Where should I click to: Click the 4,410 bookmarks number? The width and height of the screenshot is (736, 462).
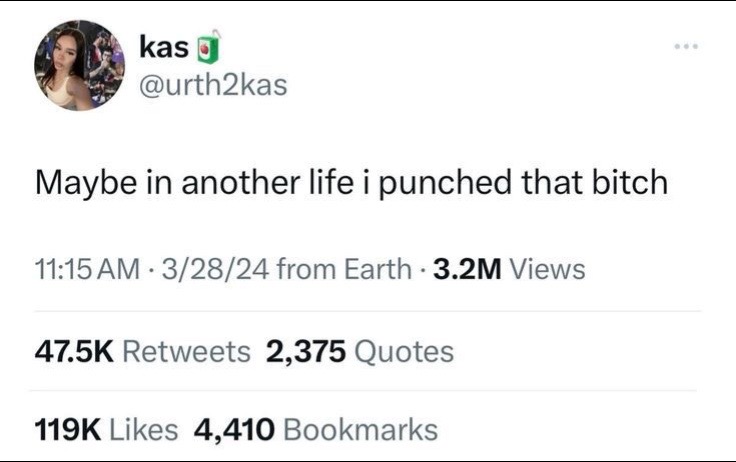click(234, 430)
